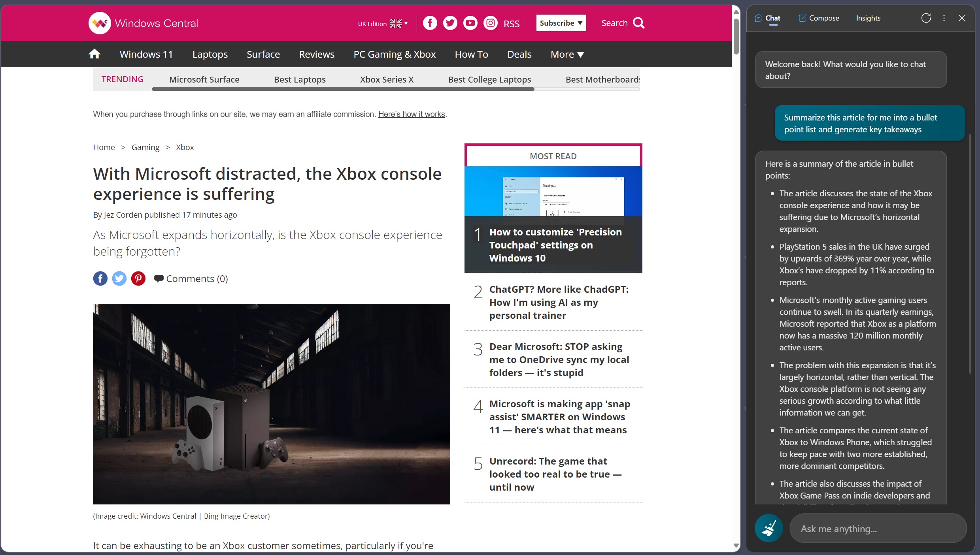Open the Subscribe dropdown menu
This screenshot has width=980, height=555.
click(x=561, y=22)
